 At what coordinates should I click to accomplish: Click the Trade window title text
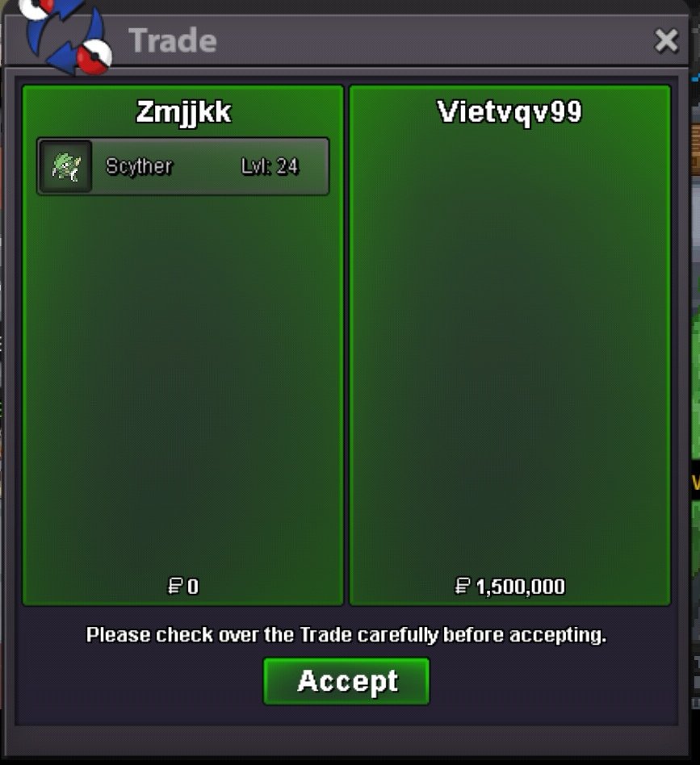click(173, 40)
